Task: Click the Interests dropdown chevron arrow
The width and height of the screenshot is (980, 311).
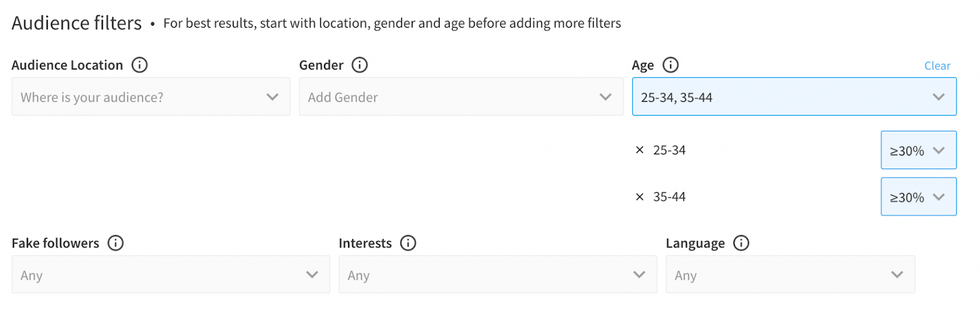Action: coord(639,274)
